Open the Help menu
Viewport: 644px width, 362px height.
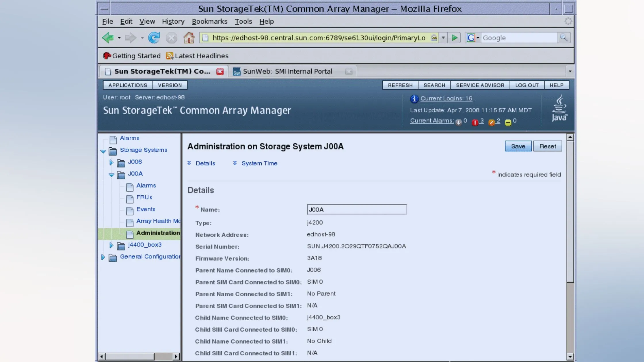pyautogui.click(x=267, y=22)
